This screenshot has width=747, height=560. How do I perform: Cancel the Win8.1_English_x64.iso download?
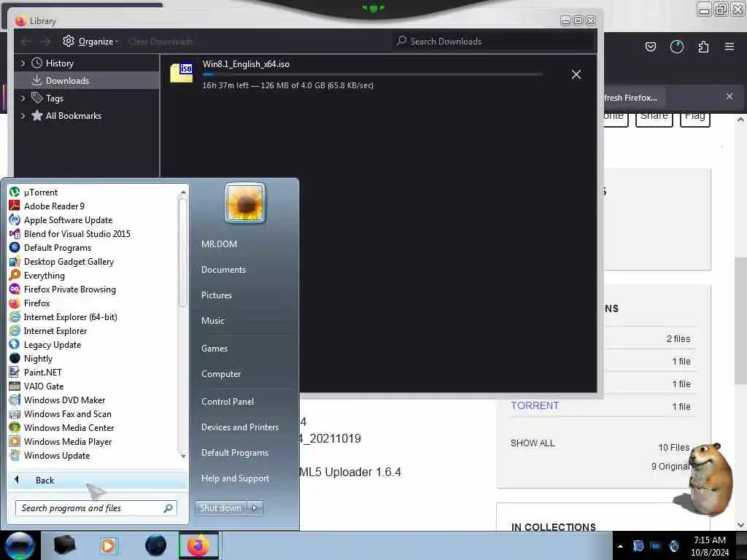[x=576, y=74]
